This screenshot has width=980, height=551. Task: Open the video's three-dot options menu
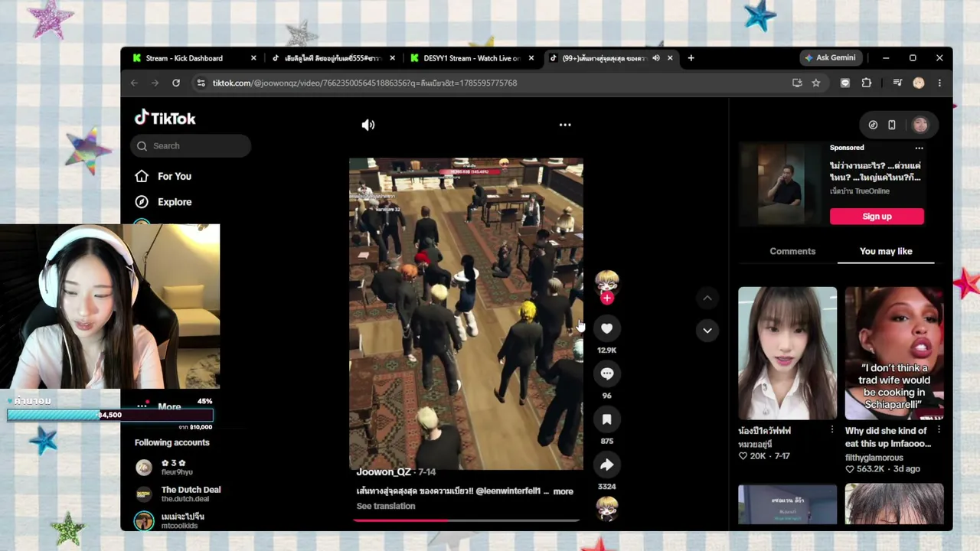click(565, 125)
